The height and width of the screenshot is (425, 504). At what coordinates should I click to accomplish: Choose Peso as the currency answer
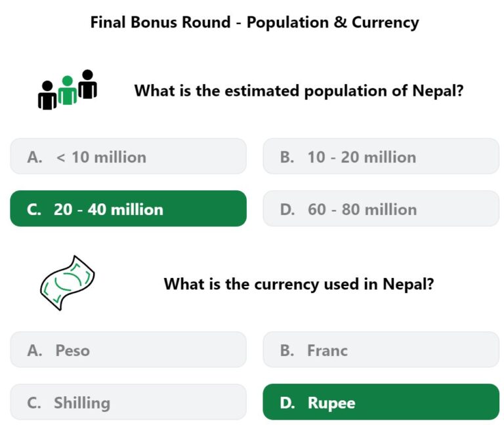(128, 350)
